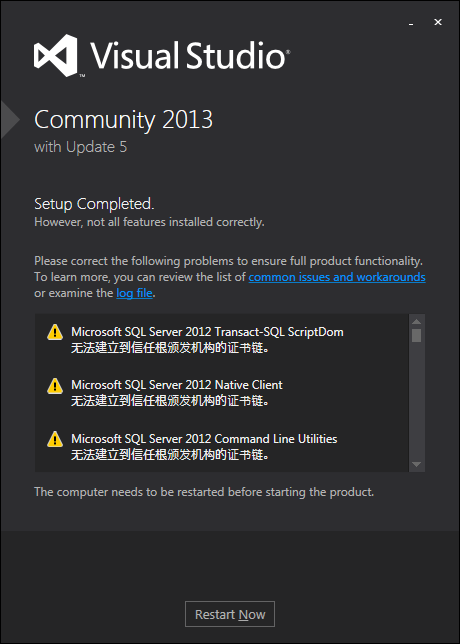Screen dimensions: 460x644
Task: Click the Restart Now button
Action: 230,614
